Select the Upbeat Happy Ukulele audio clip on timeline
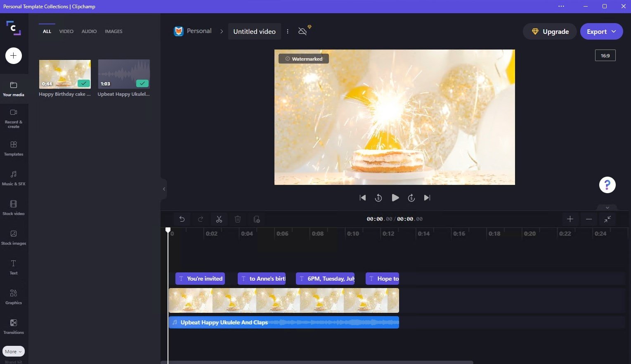Viewport: 631px width, 364px height. [x=284, y=322]
